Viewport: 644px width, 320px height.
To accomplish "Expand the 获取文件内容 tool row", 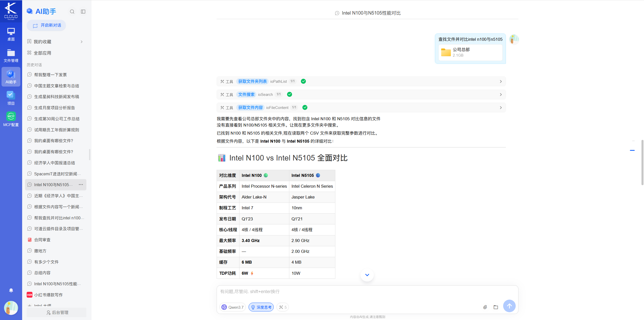I will tap(361, 108).
